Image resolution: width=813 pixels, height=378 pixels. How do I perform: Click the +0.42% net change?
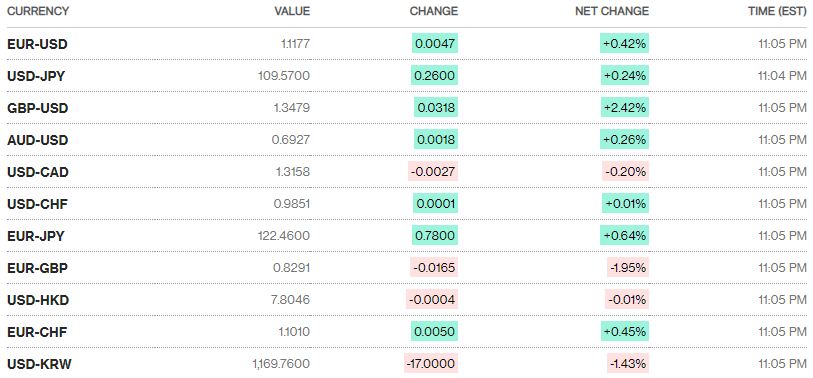point(624,44)
